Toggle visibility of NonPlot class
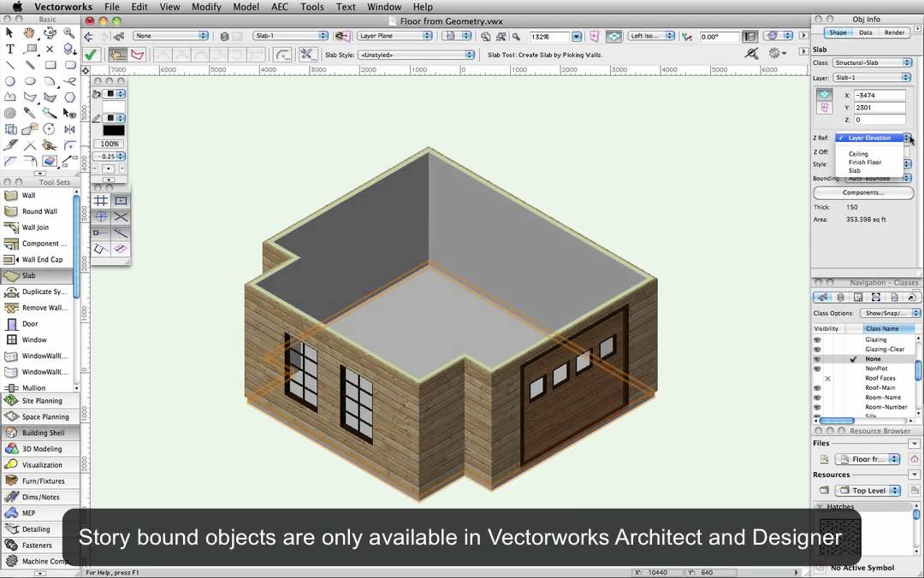The image size is (924, 578). (817, 369)
